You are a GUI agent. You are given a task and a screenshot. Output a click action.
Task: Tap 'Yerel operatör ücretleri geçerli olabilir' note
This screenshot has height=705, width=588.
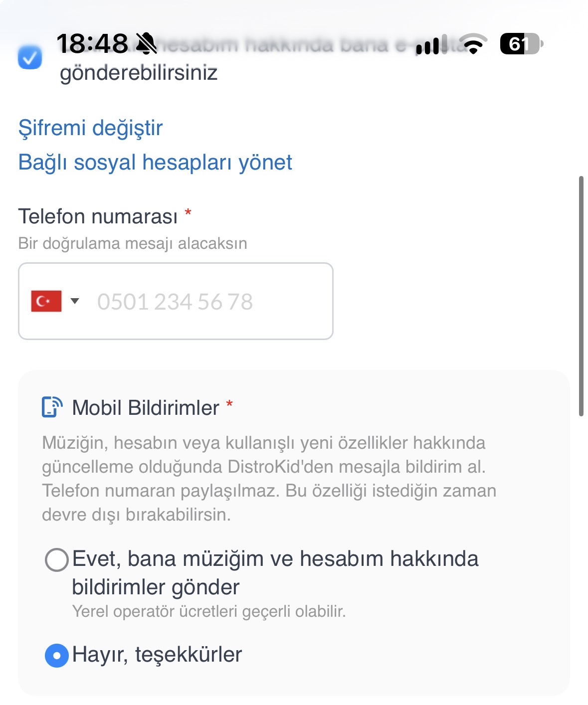[209, 611]
